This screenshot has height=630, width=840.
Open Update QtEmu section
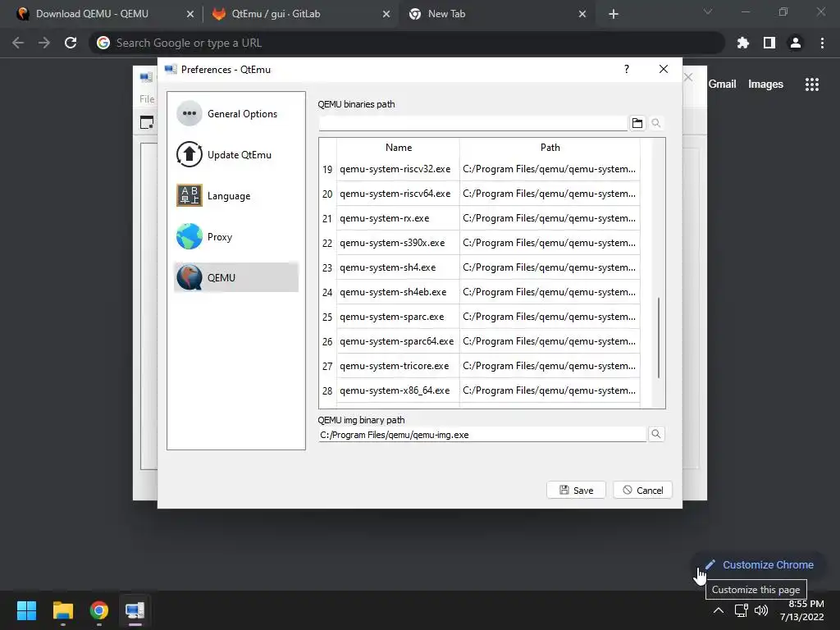click(235, 155)
